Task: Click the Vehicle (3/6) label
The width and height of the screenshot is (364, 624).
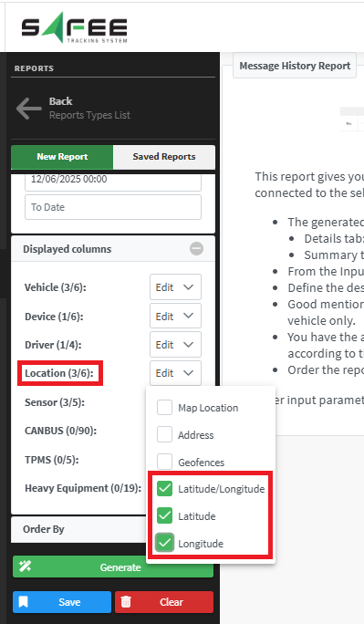Action: (56, 287)
